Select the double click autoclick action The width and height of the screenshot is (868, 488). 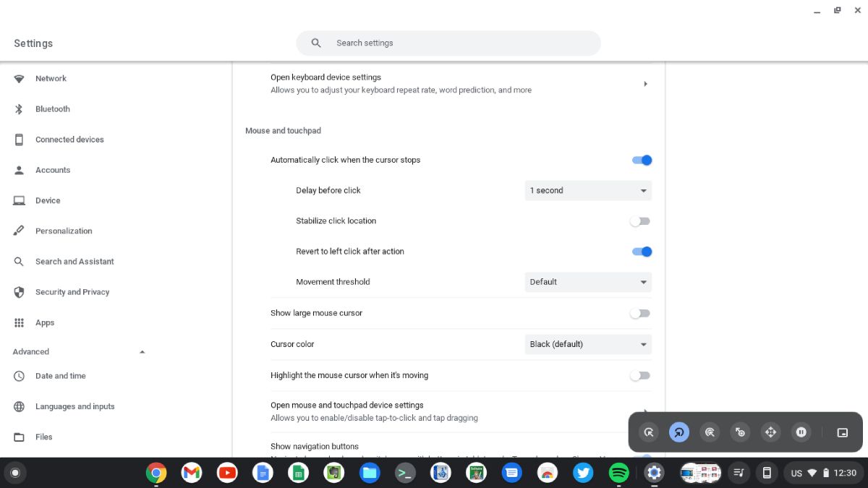coord(710,432)
